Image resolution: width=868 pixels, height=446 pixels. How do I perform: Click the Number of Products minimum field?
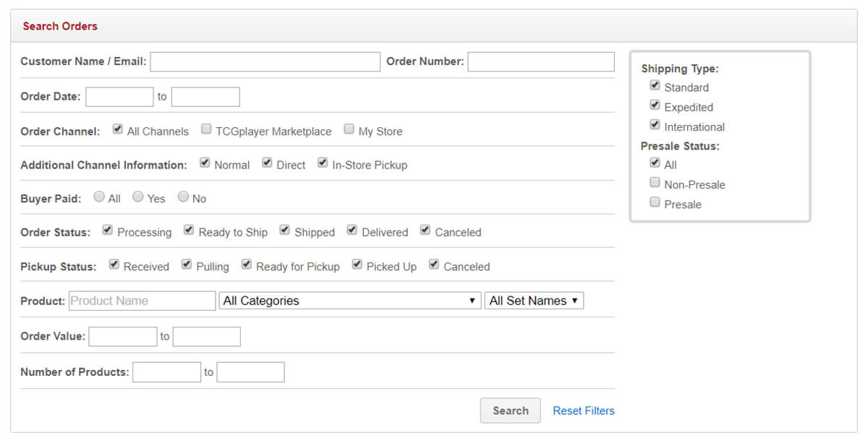(x=167, y=372)
